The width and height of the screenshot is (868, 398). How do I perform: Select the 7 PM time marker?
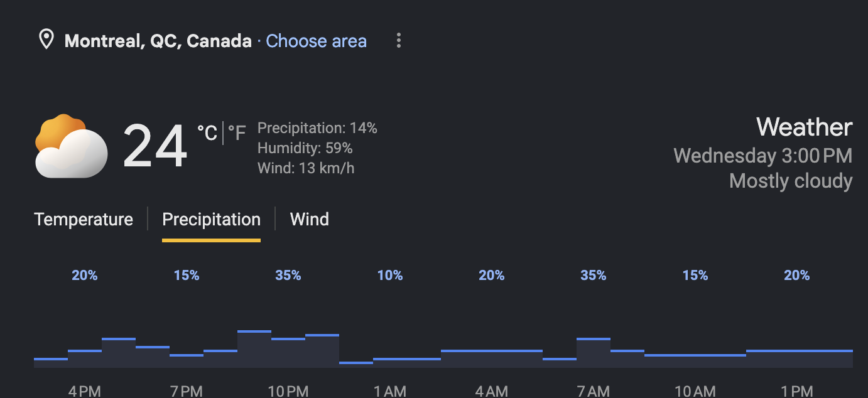click(x=187, y=391)
